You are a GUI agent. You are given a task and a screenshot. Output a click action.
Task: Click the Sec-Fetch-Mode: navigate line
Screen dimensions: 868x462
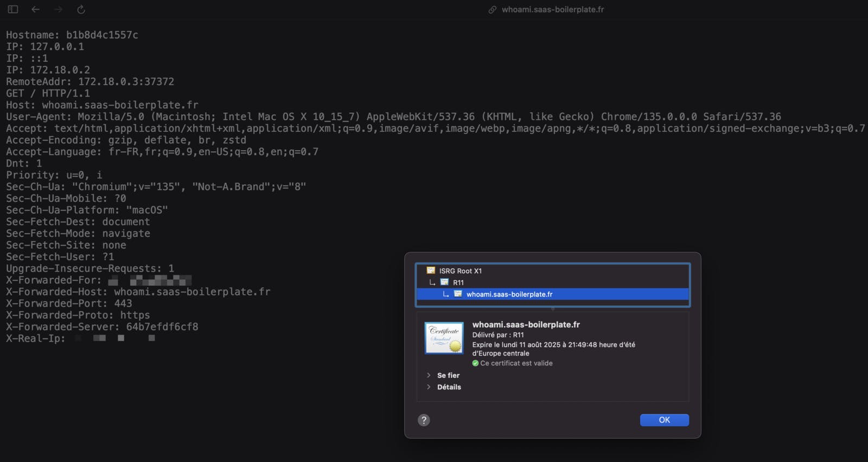tap(78, 234)
